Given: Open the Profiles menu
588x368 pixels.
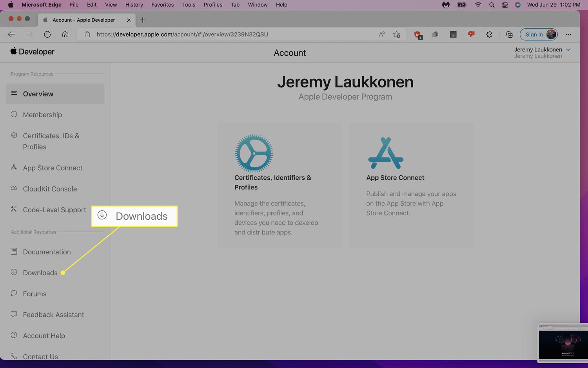Looking at the screenshot, I should (x=213, y=5).
